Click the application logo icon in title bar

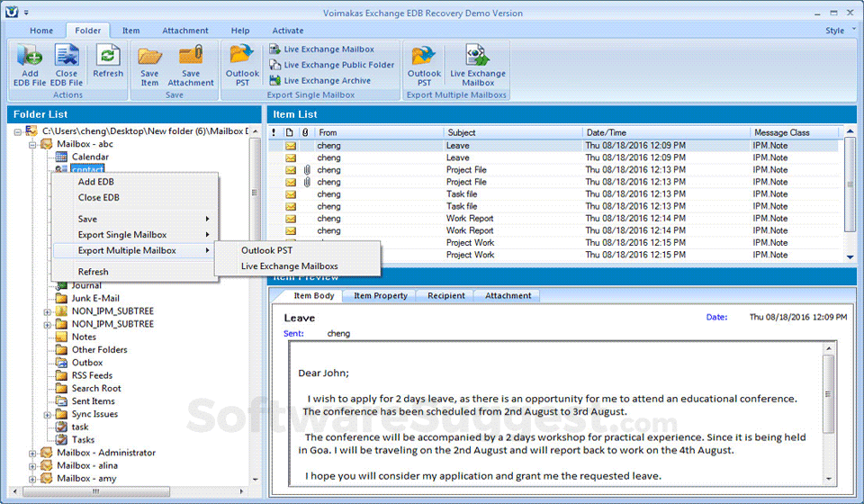[12, 12]
